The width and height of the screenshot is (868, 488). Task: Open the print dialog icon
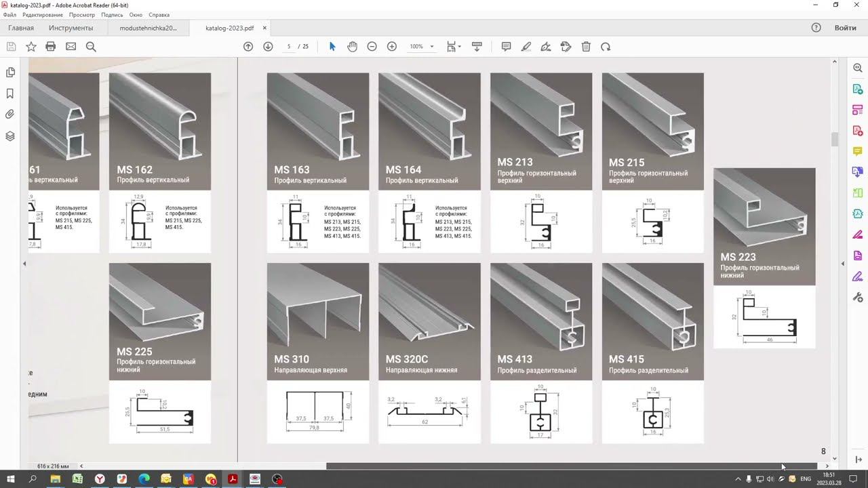point(50,47)
